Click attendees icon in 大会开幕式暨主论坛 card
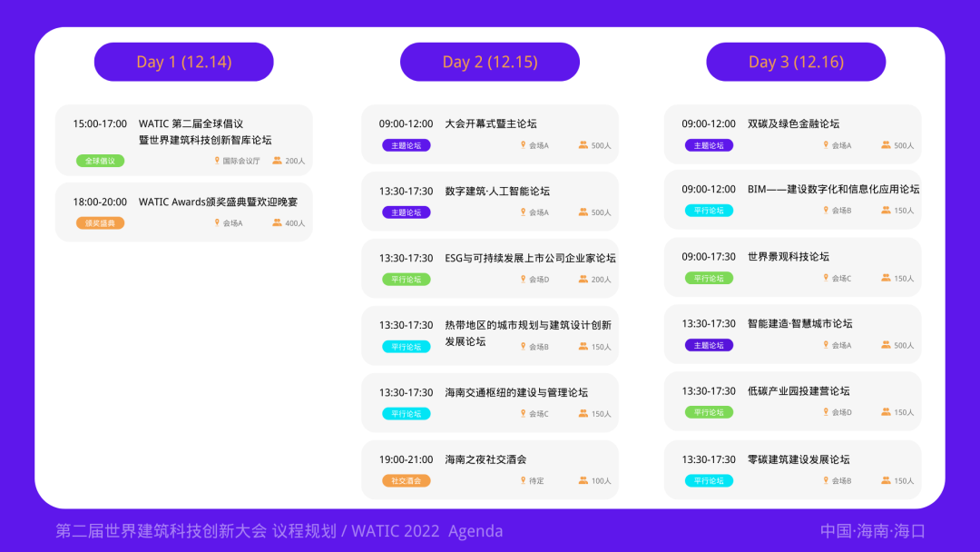This screenshot has height=552, width=980. [583, 145]
